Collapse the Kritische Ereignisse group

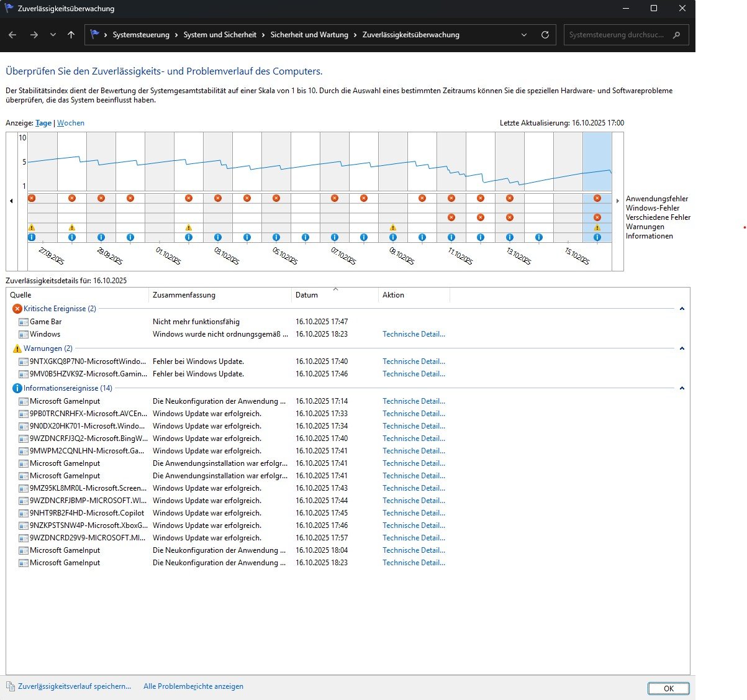[682, 309]
